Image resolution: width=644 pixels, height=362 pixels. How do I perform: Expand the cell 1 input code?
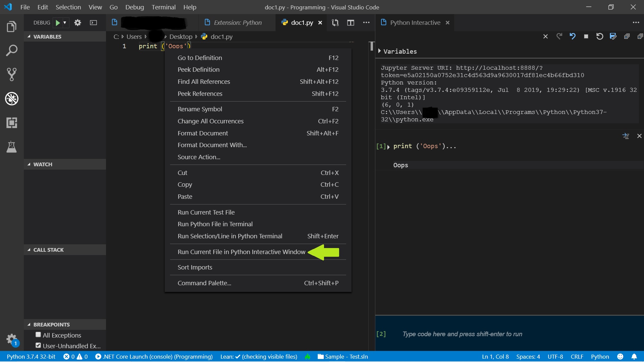[x=388, y=146]
